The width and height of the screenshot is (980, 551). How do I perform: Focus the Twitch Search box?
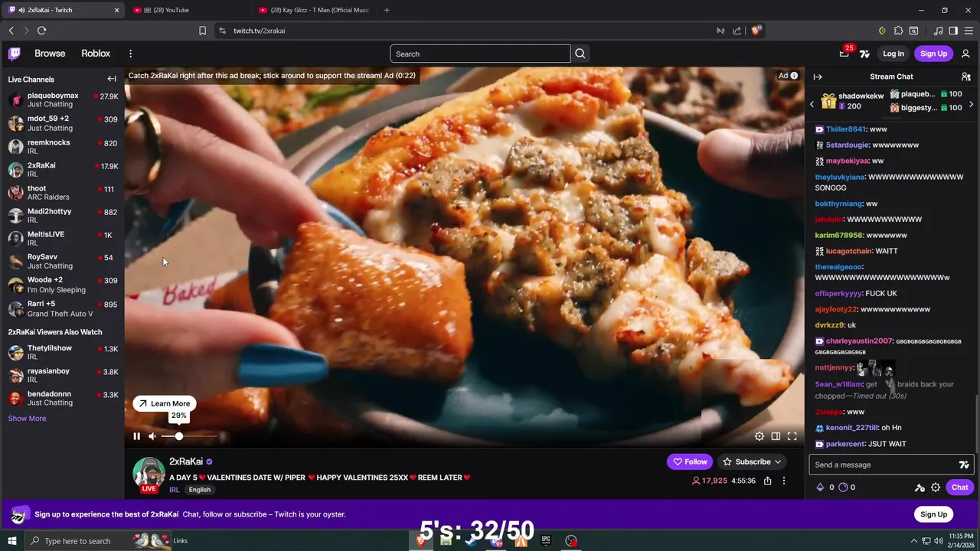480,54
